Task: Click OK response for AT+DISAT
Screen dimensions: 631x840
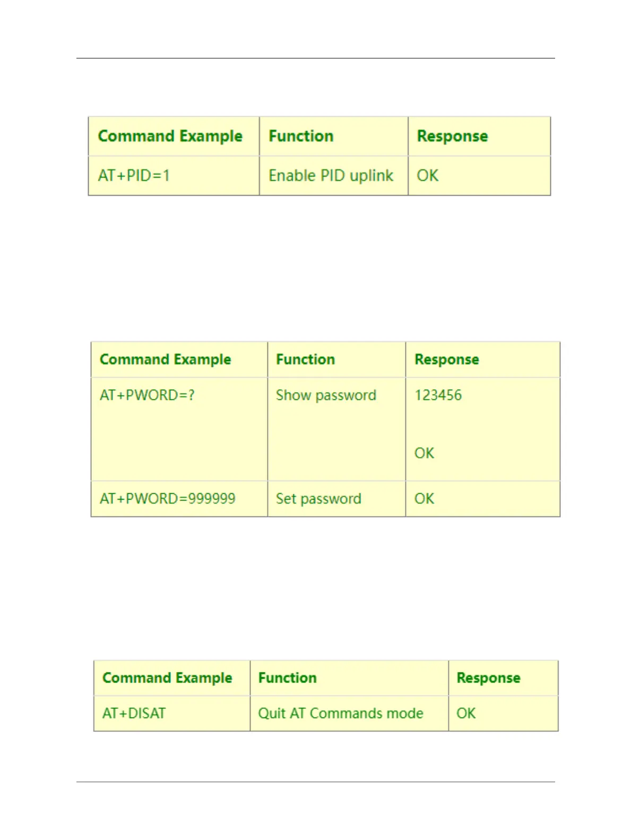Action: [466, 713]
